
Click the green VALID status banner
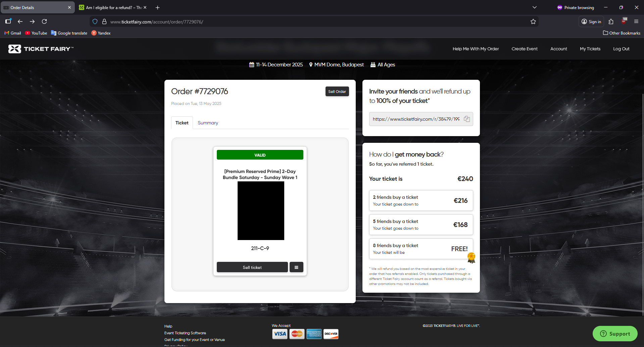pyautogui.click(x=260, y=155)
